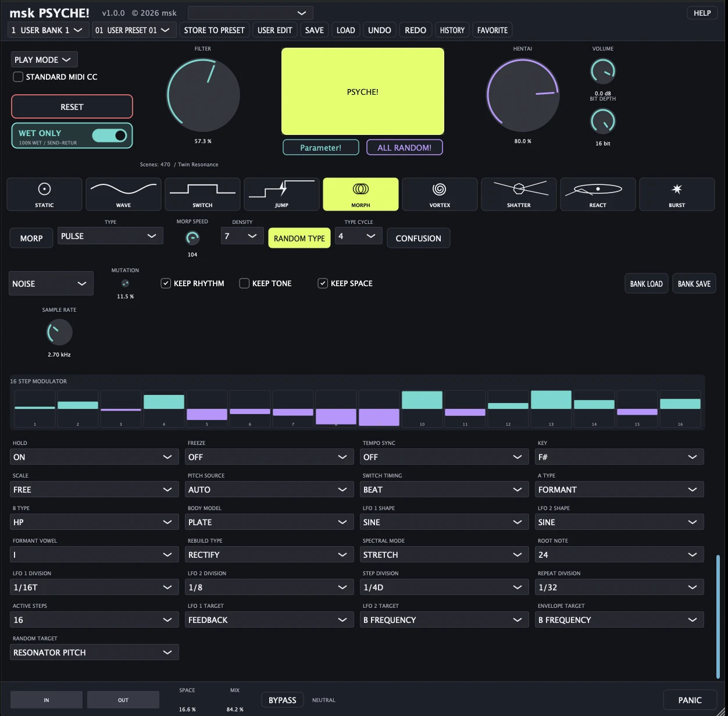The image size is (728, 716).
Task: Check the KEEP TONE checkbox
Action: point(244,283)
